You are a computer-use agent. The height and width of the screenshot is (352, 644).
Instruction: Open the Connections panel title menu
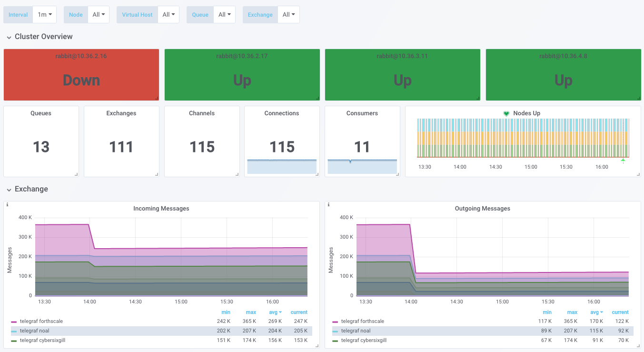click(x=282, y=113)
